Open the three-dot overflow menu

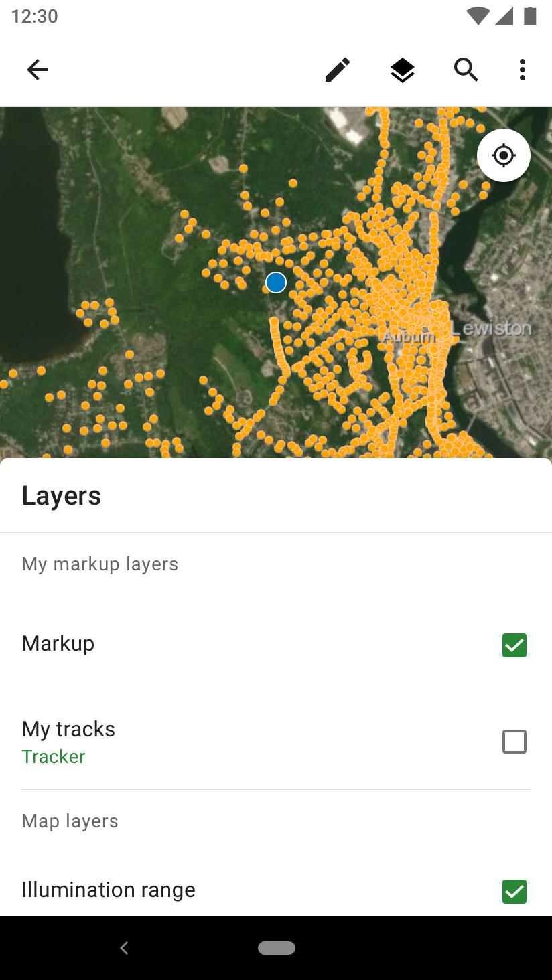coord(522,70)
